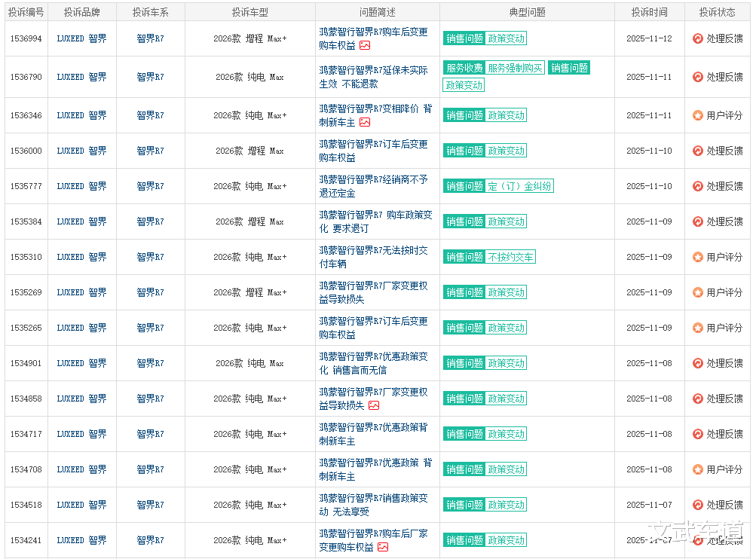
Task: Click the image icon in complaint 1534858's description
Action: point(374,406)
